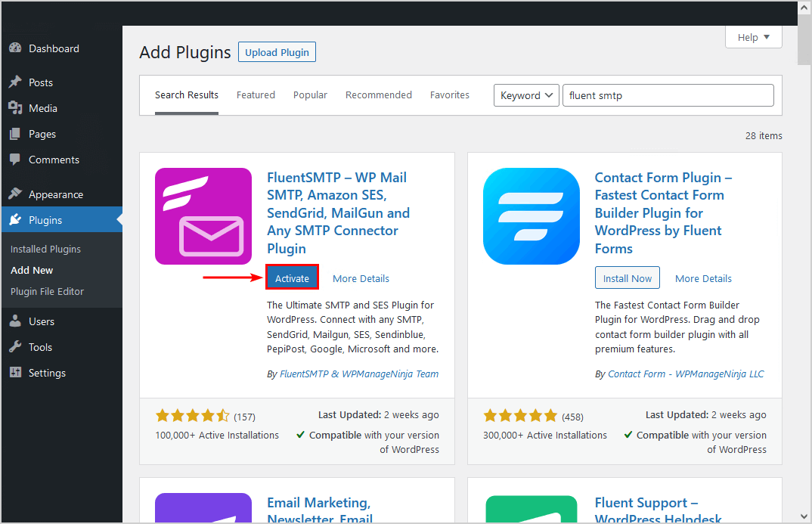Open the Plugins menu item

[62, 219]
